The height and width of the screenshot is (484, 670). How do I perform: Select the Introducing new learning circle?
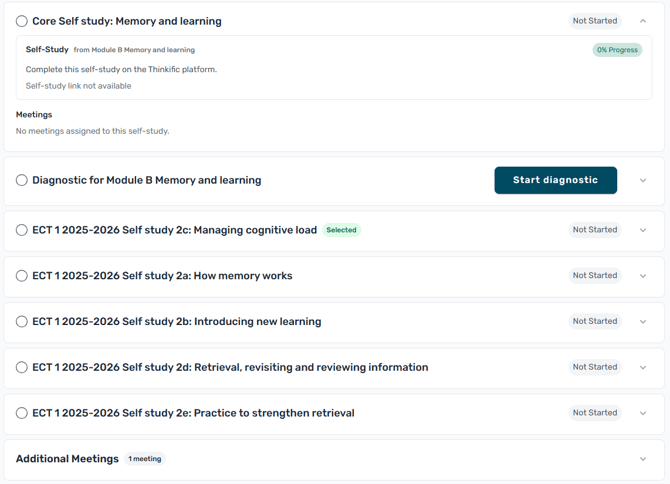[x=22, y=321]
